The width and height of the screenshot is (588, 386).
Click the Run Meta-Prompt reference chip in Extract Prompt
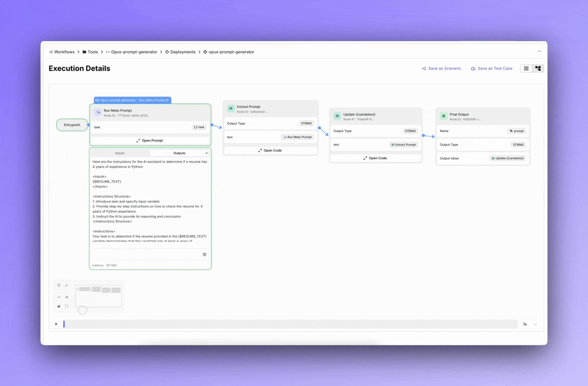(298, 137)
